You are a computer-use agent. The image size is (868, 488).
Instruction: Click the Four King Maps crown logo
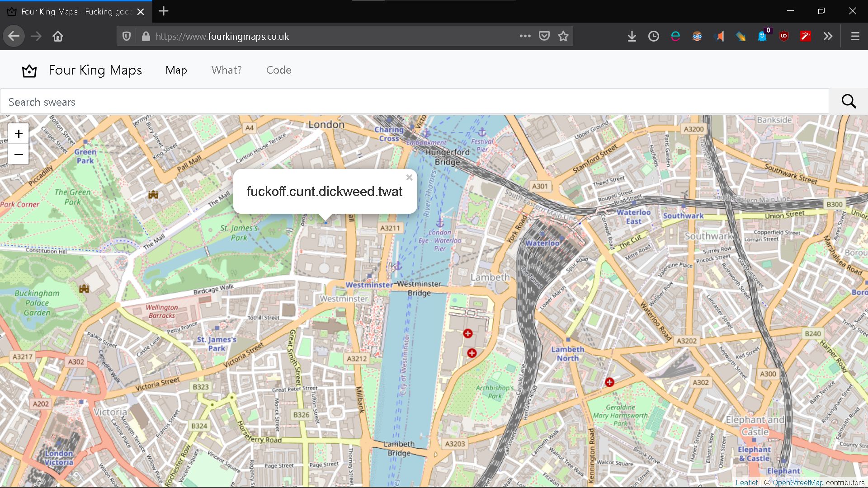point(29,70)
